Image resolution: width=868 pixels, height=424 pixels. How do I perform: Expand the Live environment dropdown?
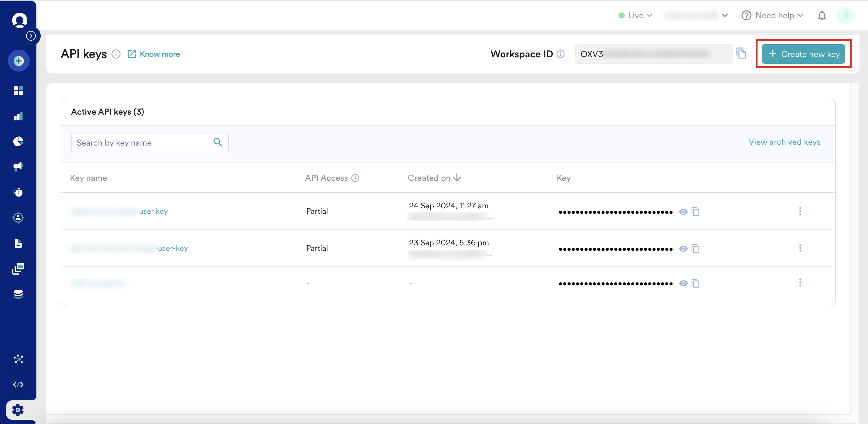(636, 15)
